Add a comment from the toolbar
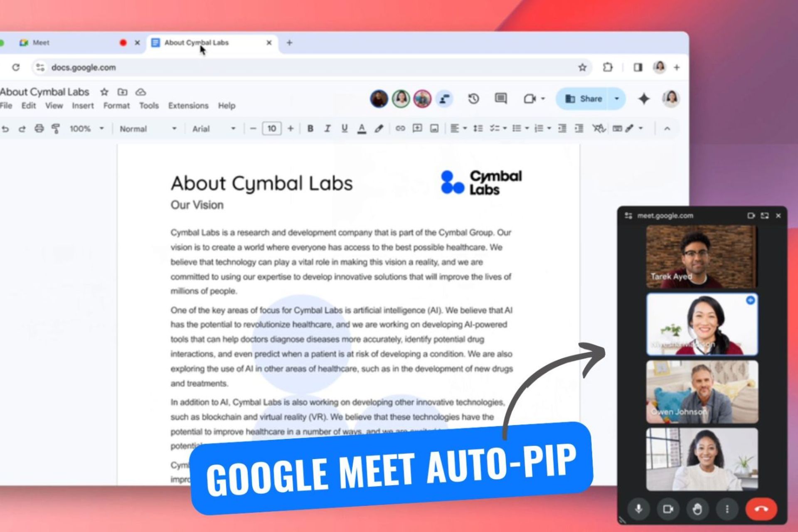798x532 pixels. [417, 128]
